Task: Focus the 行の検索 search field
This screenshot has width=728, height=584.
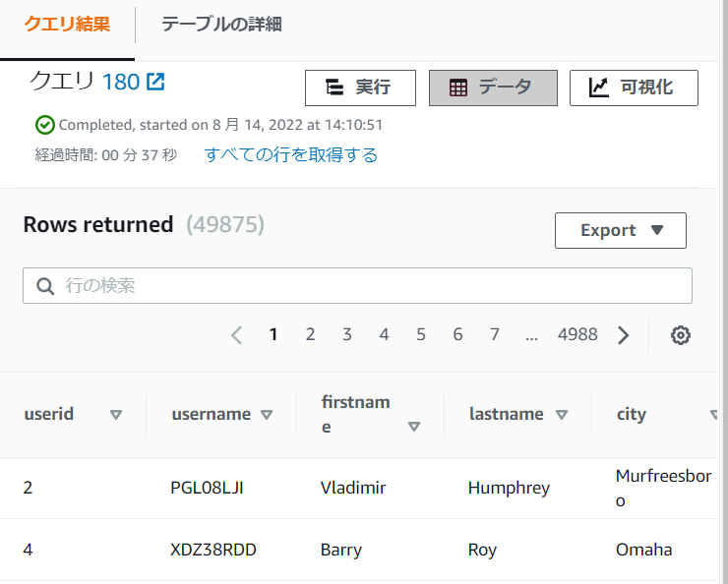Action: coord(374,286)
